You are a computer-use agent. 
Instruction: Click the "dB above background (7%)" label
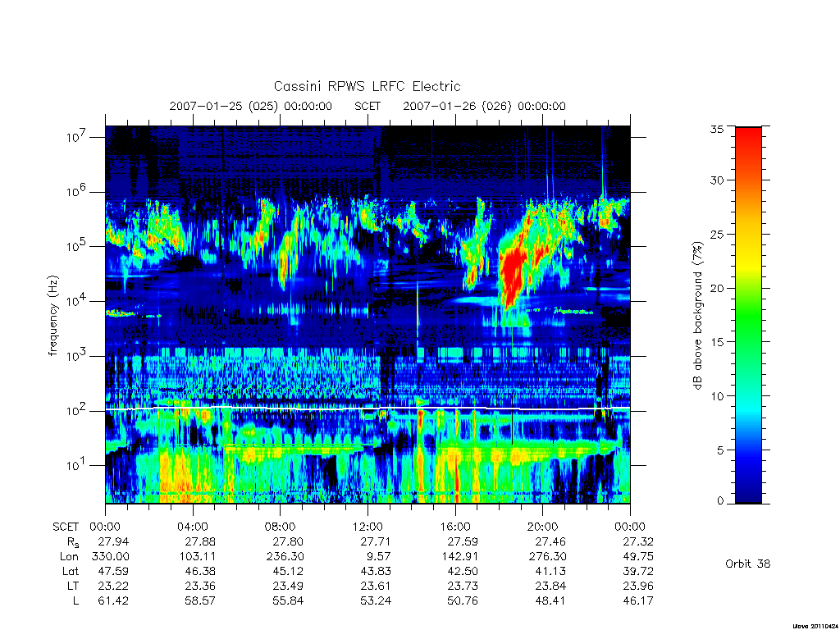click(x=697, y=315)
